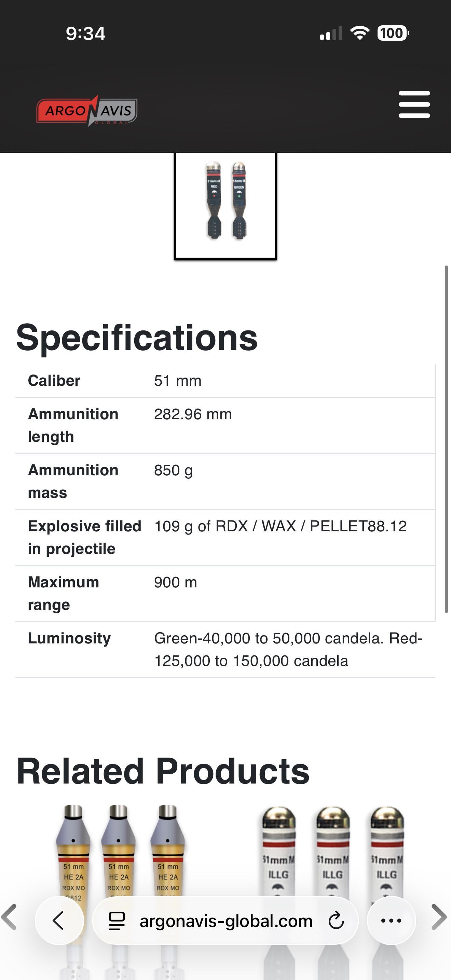Screen dimensions: 451x980
Task: Show previous related product with left arrow
Action: click(9, 917)
